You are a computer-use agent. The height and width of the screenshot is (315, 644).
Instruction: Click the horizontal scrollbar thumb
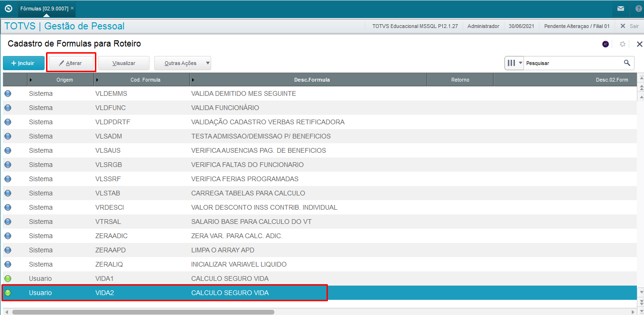coord(143,312)
